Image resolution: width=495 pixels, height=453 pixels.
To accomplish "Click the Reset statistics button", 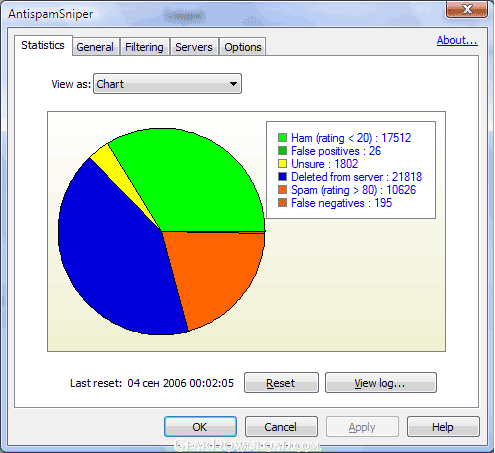I will tap(281, 383).
